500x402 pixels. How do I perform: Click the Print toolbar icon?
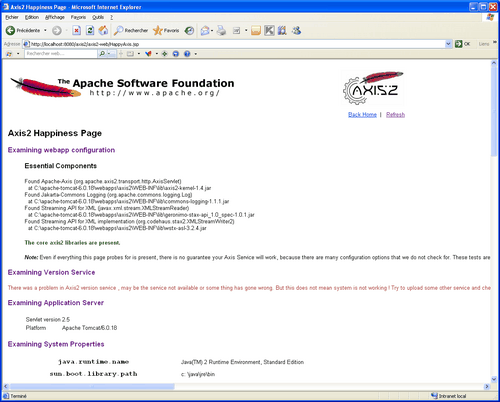[x=221, y=31]
